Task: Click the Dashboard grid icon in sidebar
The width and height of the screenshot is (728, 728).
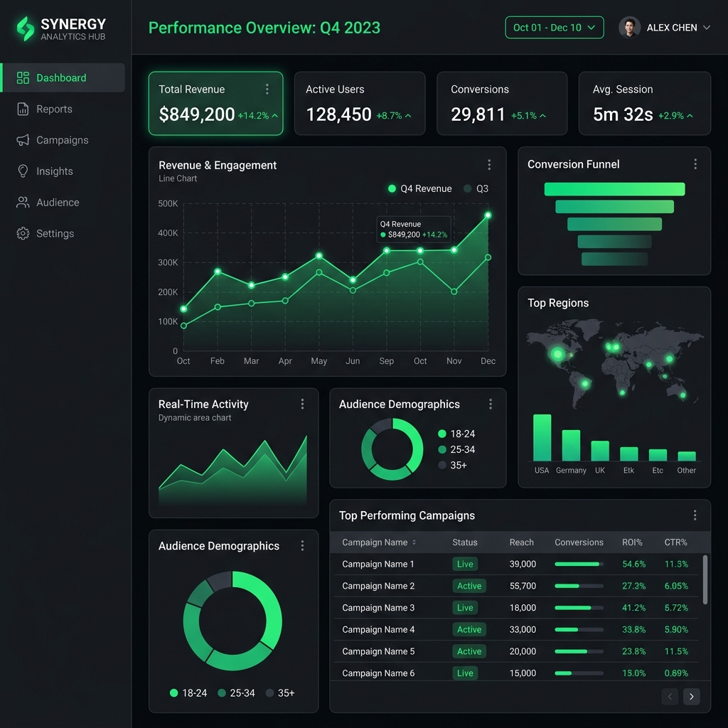Action: pyautogui.click(x=23, y=77)
